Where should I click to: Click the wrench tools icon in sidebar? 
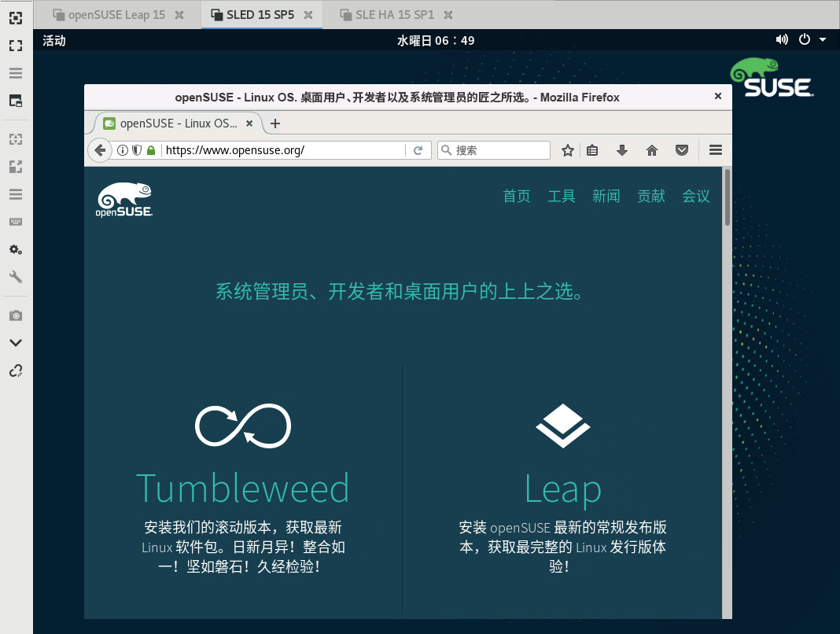coord(16,277)
